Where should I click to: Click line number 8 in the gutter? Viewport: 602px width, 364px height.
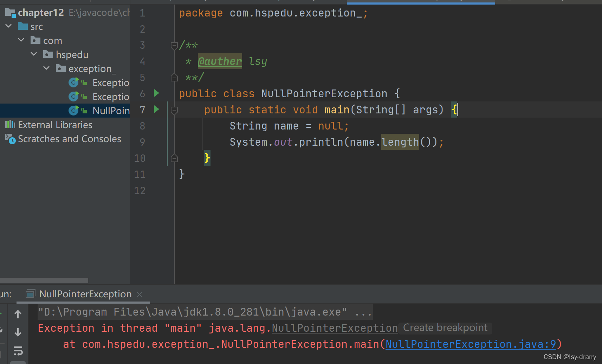(142, 126)
